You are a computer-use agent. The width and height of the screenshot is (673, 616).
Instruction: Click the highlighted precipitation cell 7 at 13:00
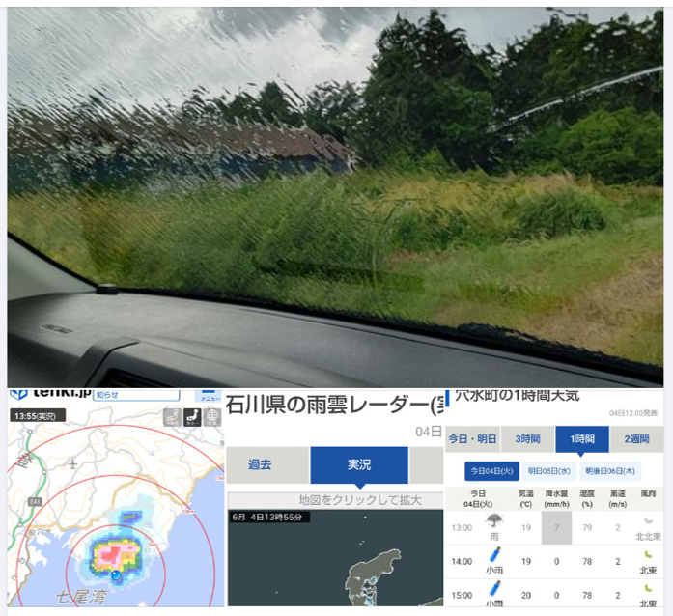pyautogui.click(x=557, y=527)
